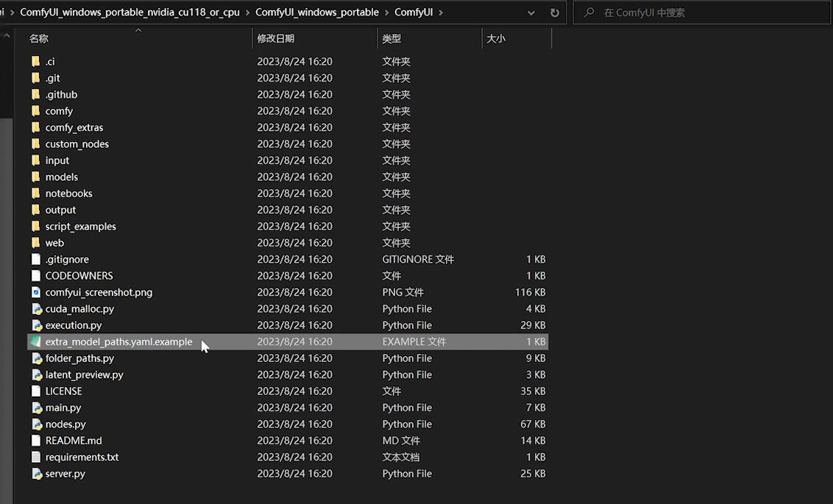Select the .git folder icon
Image resolution: width=833 pixels, height=504 pixels.
35,78
